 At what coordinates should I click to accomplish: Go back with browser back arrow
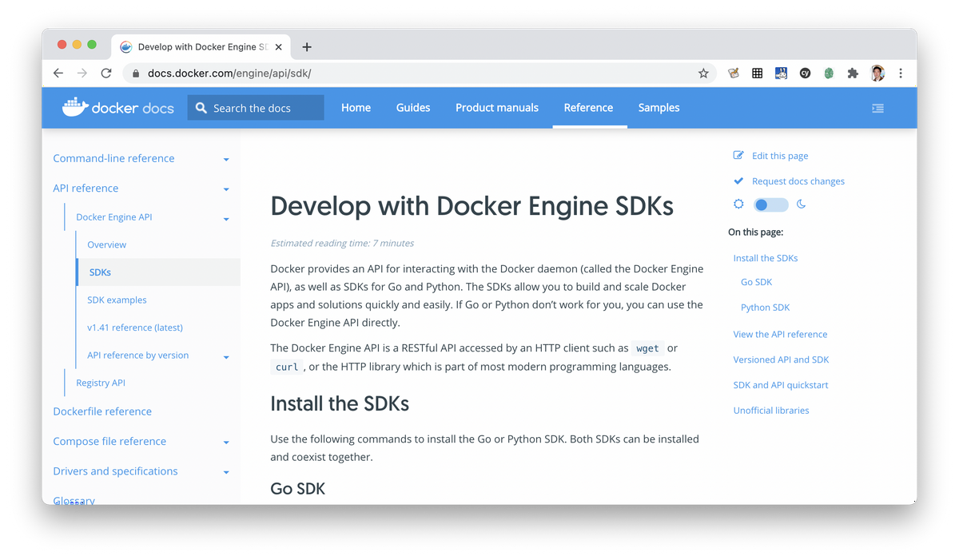click(x=58, y=73)
